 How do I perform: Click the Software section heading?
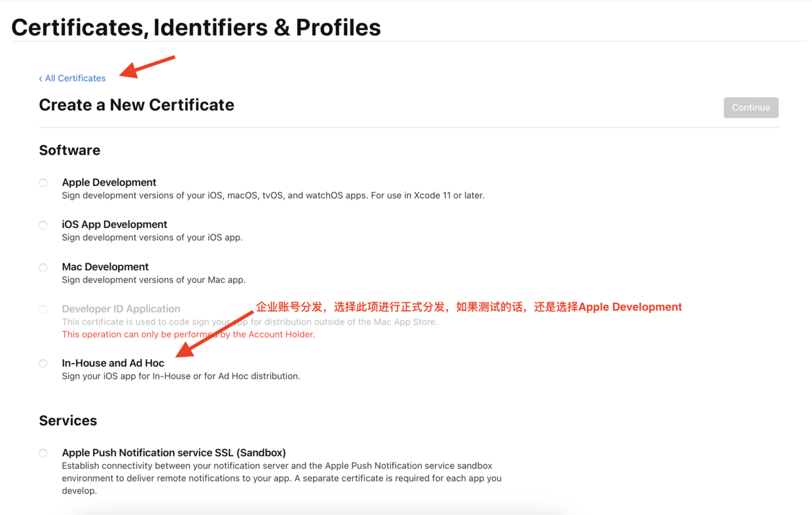69,150
